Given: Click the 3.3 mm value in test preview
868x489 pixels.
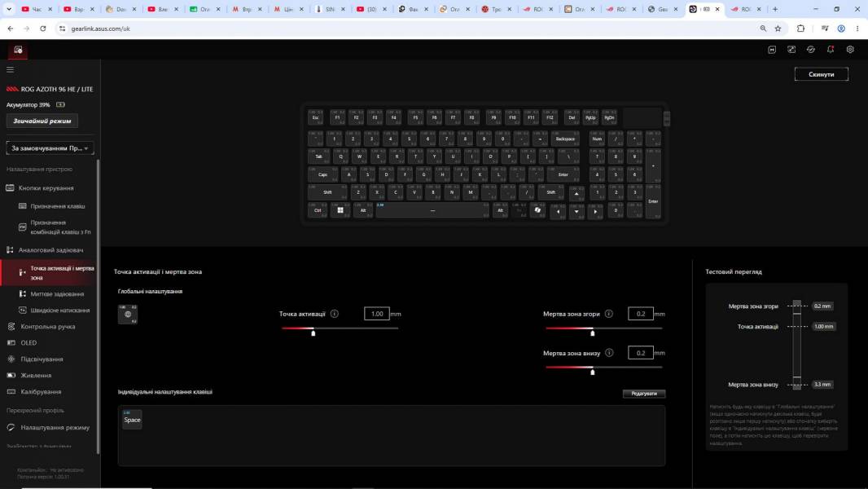Looking at the screenshot, I should [822, 385].
